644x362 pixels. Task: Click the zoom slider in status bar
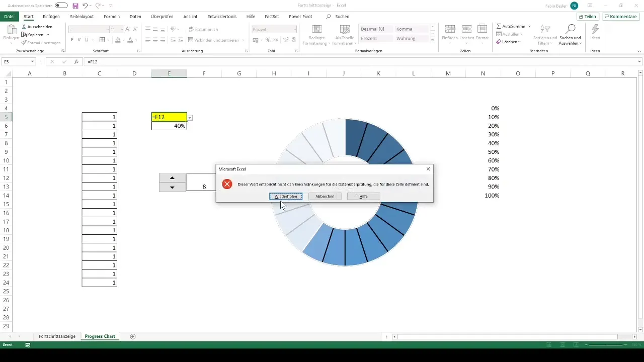click(606, 345)
